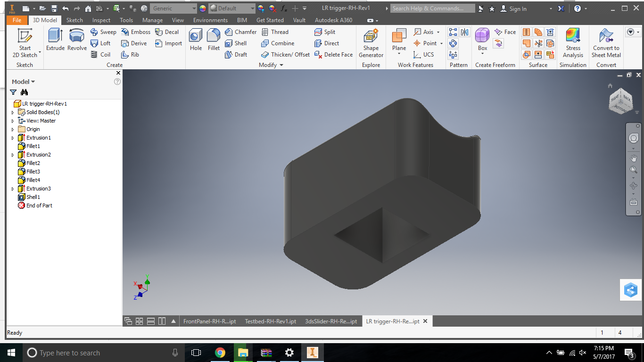Select the Split tool
The image size is (644, 362).
(325, 32)
